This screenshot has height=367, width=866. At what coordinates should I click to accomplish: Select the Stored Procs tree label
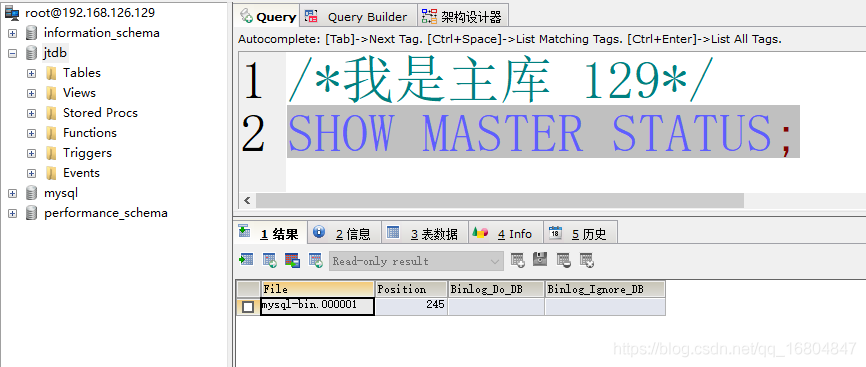click(100, 113)
